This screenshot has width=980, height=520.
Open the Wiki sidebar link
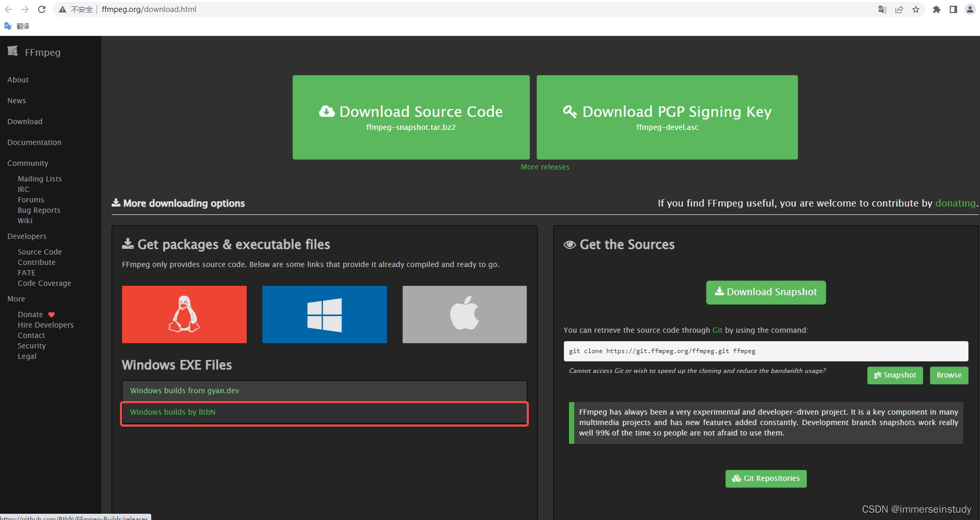tap(25, 221)
